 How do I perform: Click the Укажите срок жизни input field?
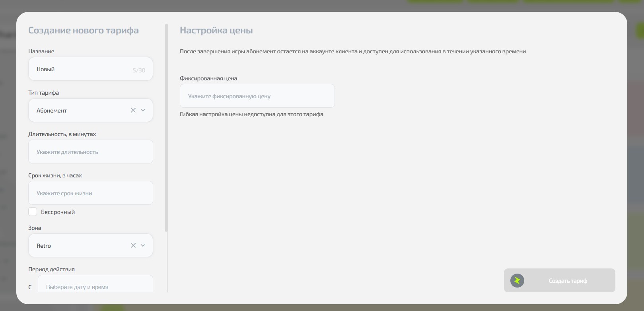pyautogui.click(x=90, y=193)
